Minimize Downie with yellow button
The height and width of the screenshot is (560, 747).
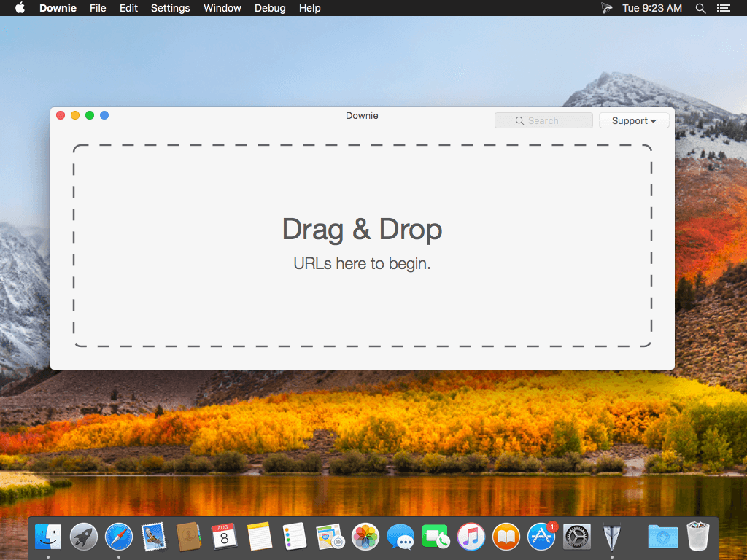75,115
